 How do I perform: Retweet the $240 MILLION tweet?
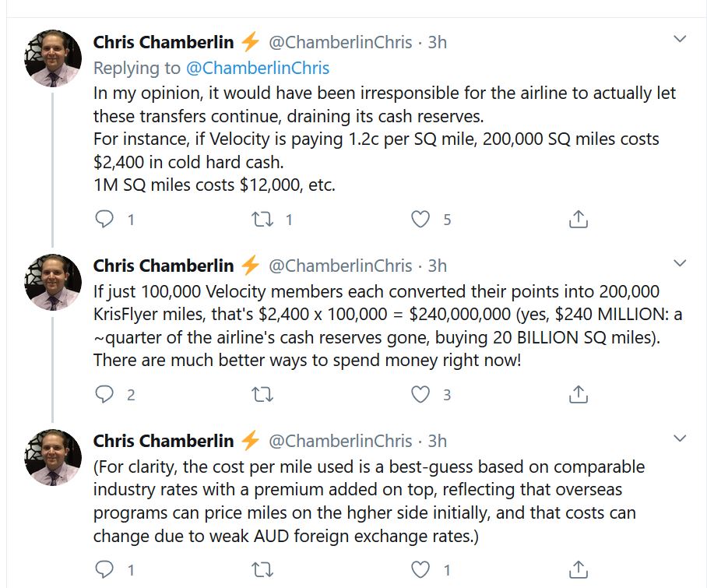pos(263,395)
